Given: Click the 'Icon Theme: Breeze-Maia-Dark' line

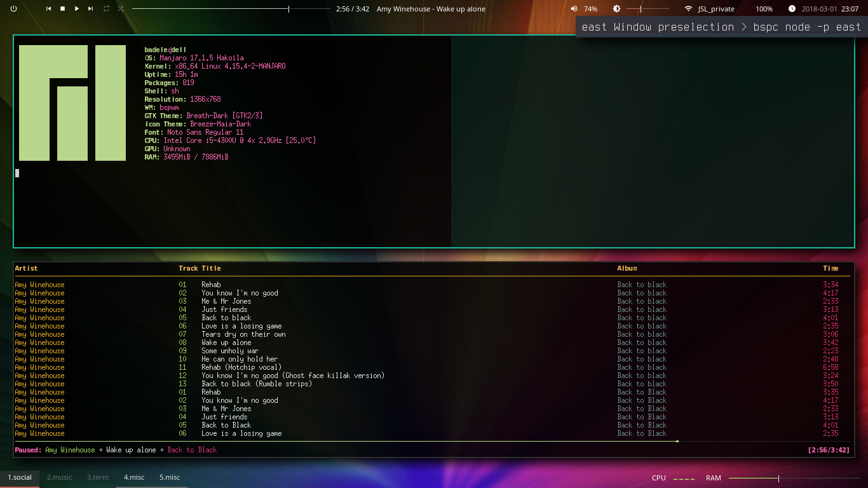Looking at the screenshot, I should (x=198, y=124).
